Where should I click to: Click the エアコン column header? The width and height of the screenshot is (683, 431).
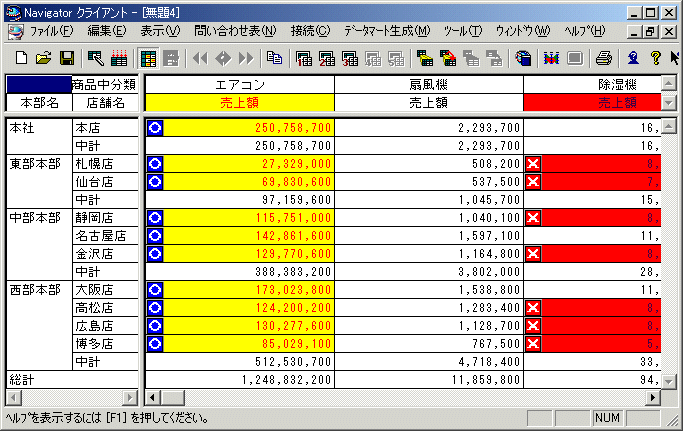click(240, 85)
